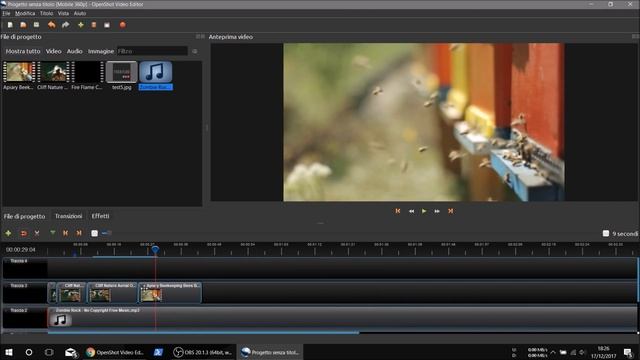640x360 pixels.
Task: Open the Vista menu
Action: pyautogui.click(x=63, y=13)
